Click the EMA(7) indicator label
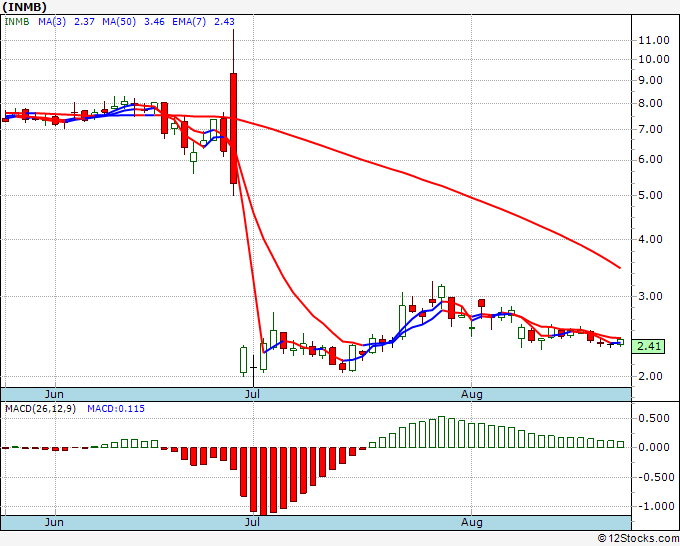This screenshot has height=546, width=680. click(189, 21)
